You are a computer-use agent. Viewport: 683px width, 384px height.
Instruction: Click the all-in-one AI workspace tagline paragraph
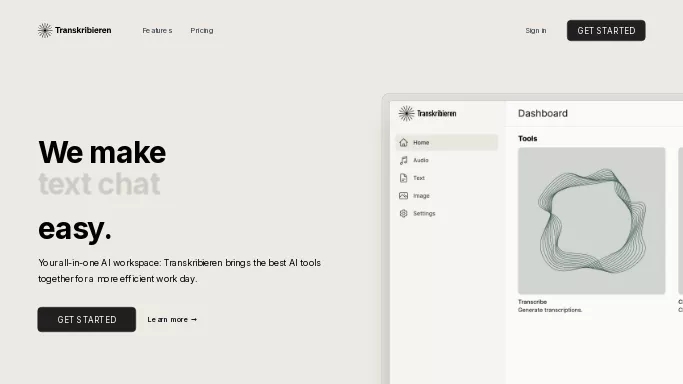point(179,271)
